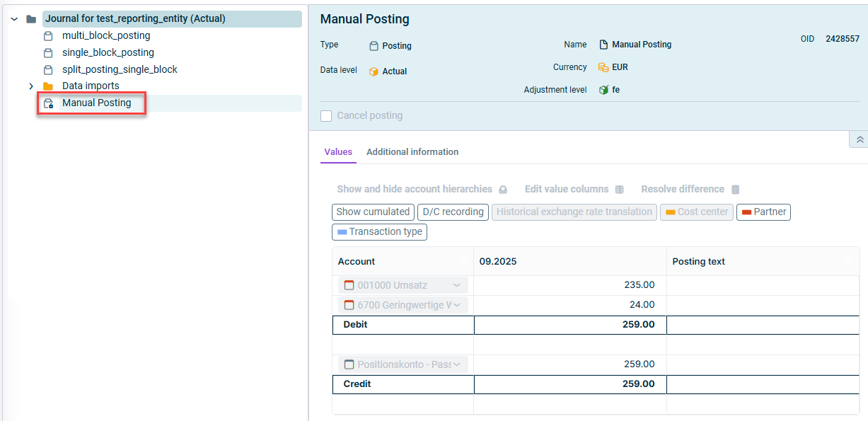Collapse the header panel with double chevron
This screenshot has height=421, width=868.
tap(860, 140)
